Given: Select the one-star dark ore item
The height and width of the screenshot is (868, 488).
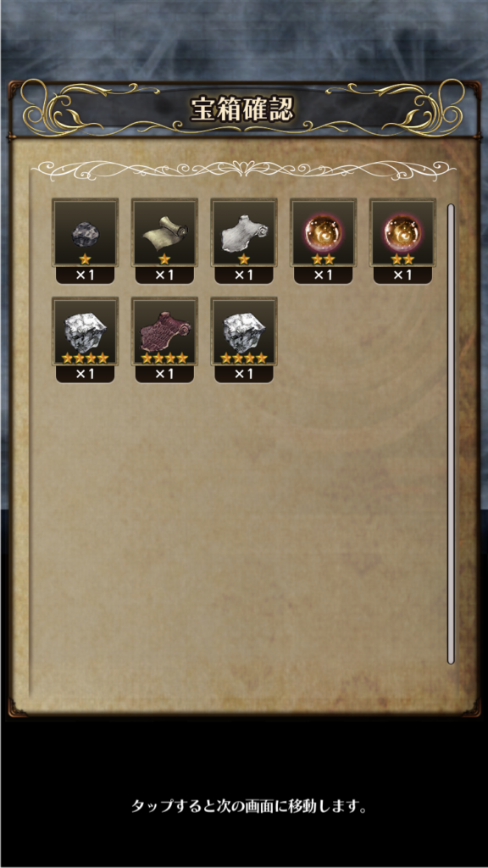Looking at the screenshot, I should (86, 233).
